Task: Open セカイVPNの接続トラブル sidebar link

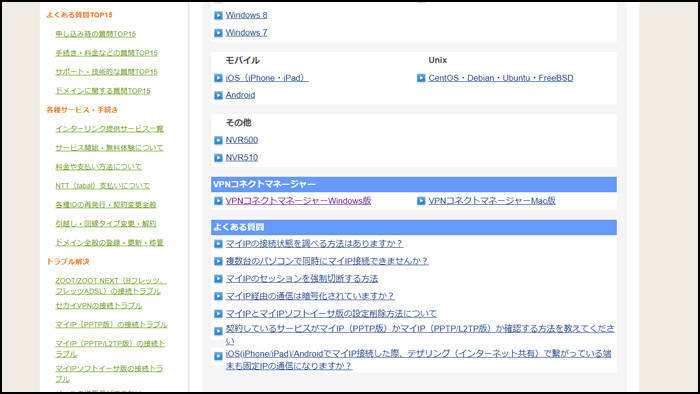Action: tap(99, 306)
